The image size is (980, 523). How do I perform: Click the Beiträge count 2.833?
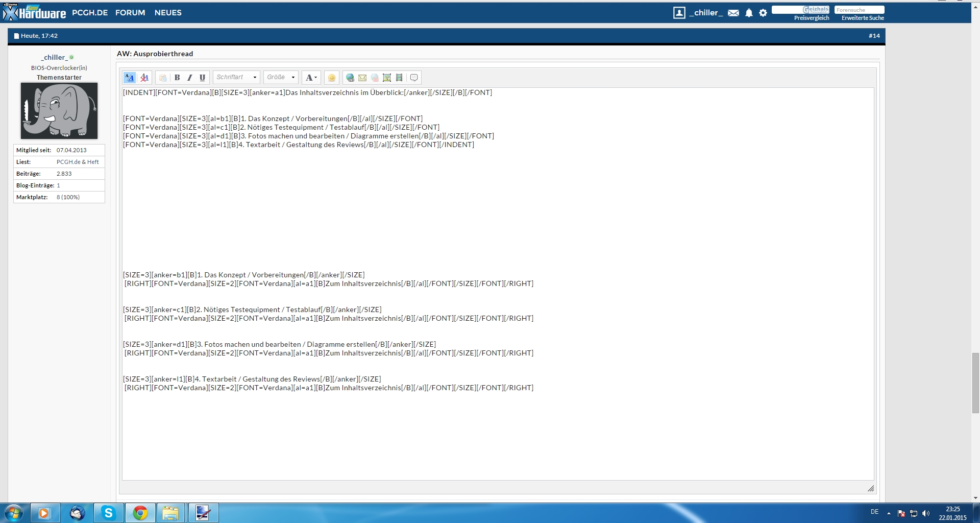[x=64, y=174]
